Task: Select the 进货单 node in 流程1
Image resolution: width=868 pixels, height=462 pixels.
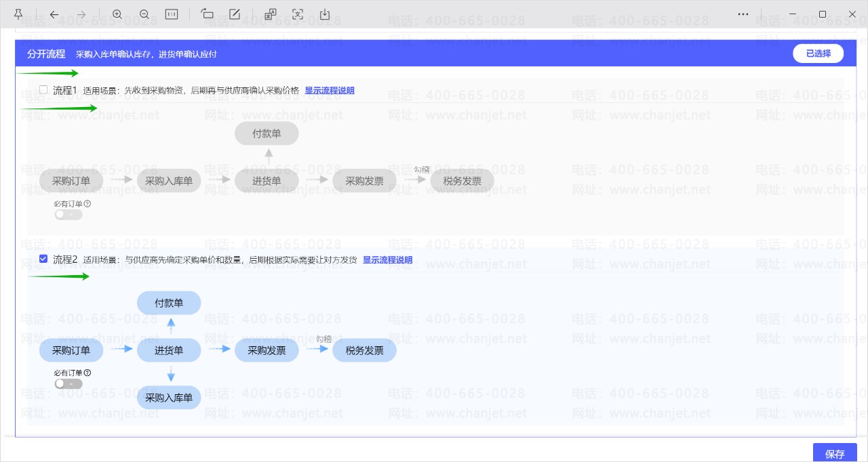Action: tap(267, 181)
